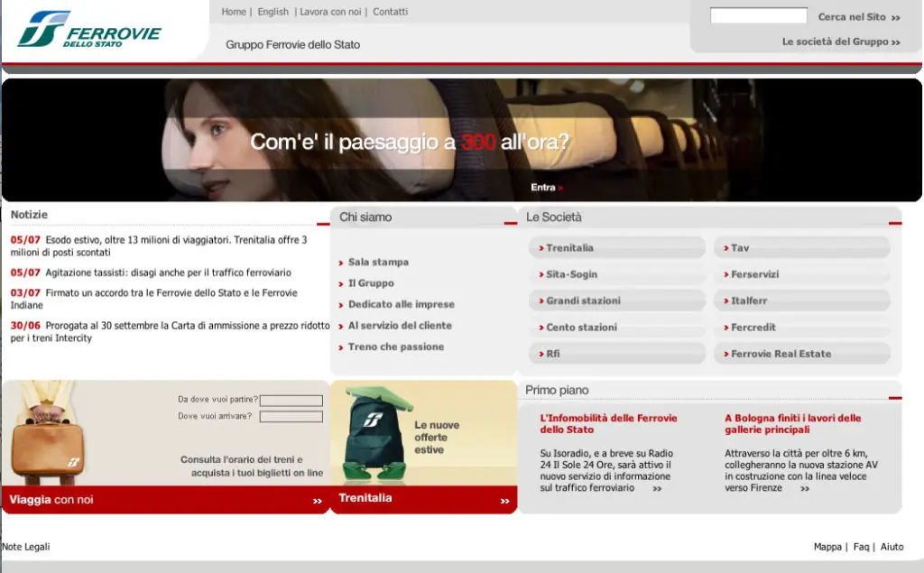Click the red arrow beside Entra
The image size is (924, 573).
click(x=560, y=188)
